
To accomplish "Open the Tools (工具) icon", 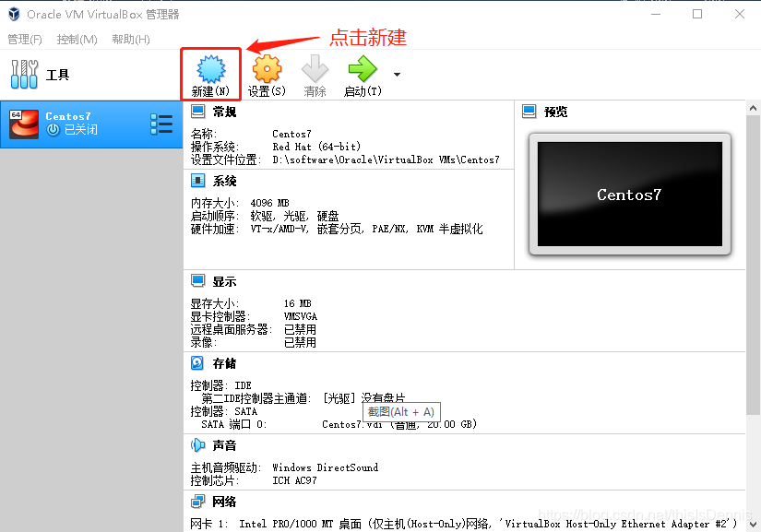I will (x=24, y=74).
